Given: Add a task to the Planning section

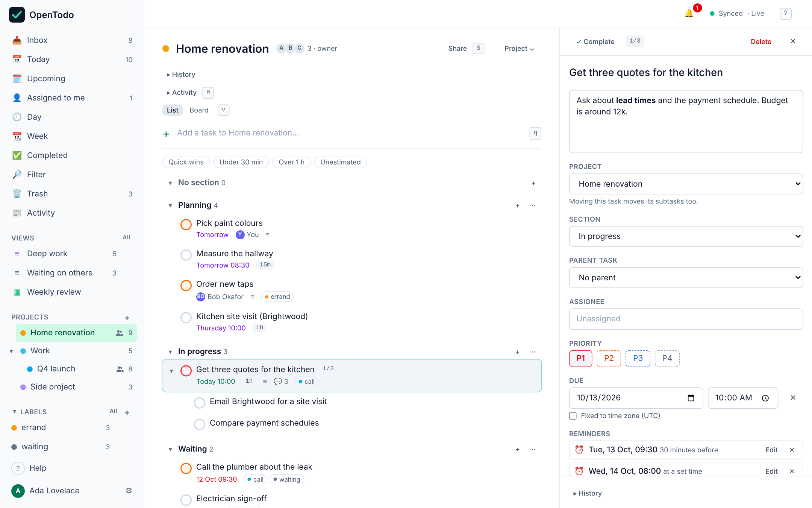Looking at the screenshot, I should point(518,206).
